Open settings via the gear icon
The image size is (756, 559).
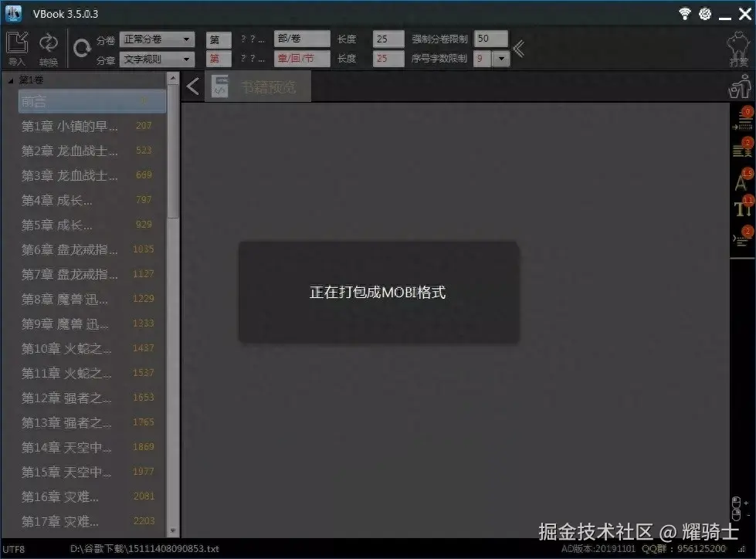pyautogui.click(x=705, y=14)
